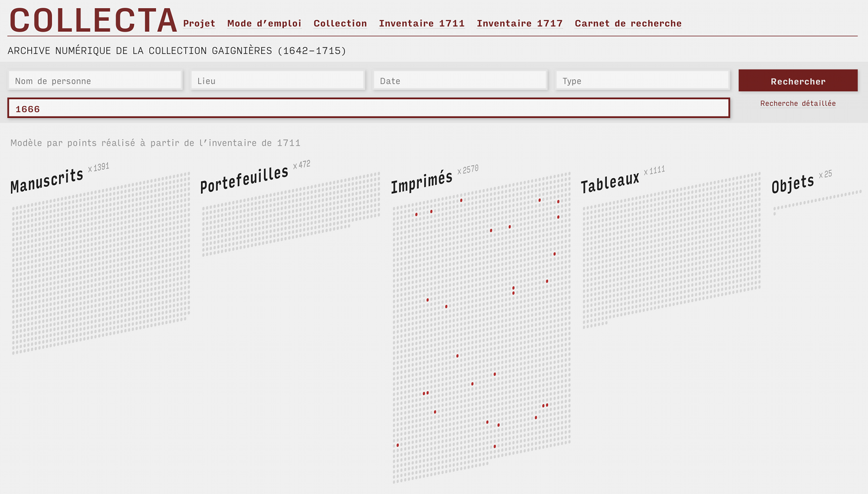Click the search box containing 1666
The width and height of the screenshot is (868, 494).
[x=368, y=108]
